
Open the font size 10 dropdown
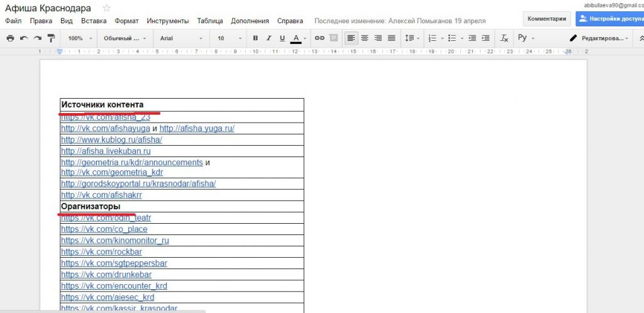pyautogui.click(x=229, y=38)
